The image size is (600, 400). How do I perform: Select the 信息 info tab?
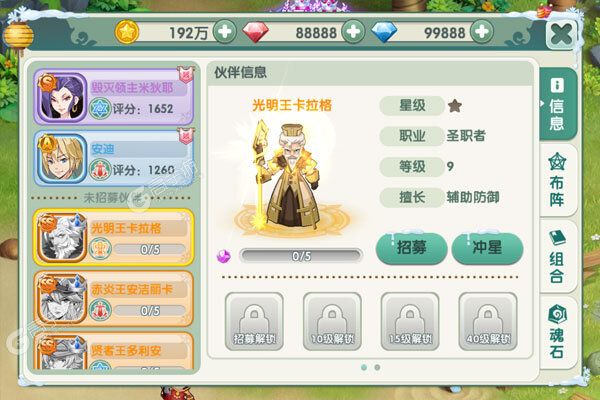[557, 104]
